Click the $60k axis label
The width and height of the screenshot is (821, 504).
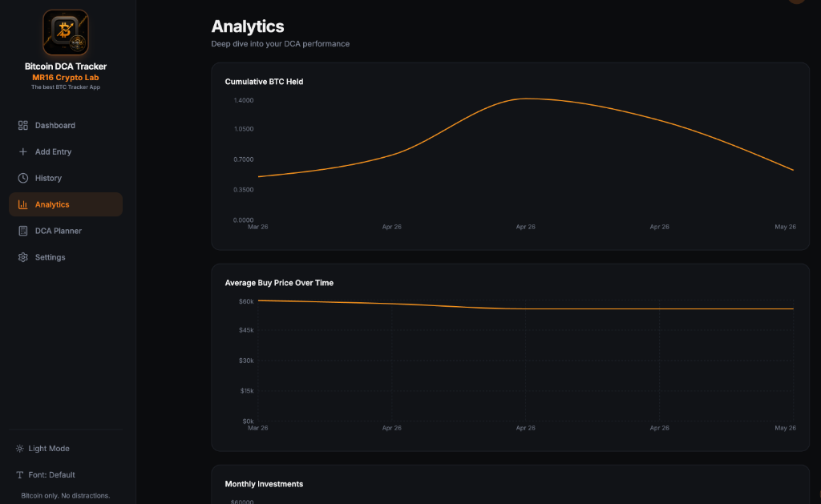tap(246, 301)
